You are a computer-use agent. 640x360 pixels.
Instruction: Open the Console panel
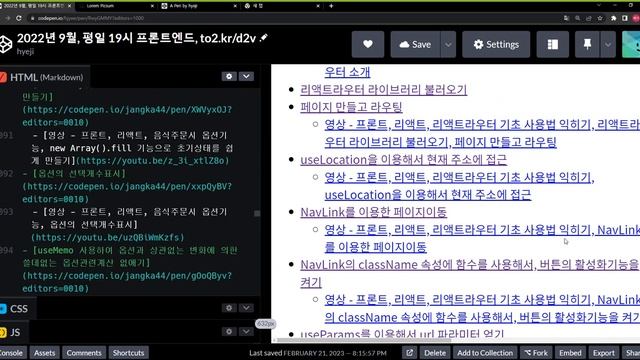[12, 353]
